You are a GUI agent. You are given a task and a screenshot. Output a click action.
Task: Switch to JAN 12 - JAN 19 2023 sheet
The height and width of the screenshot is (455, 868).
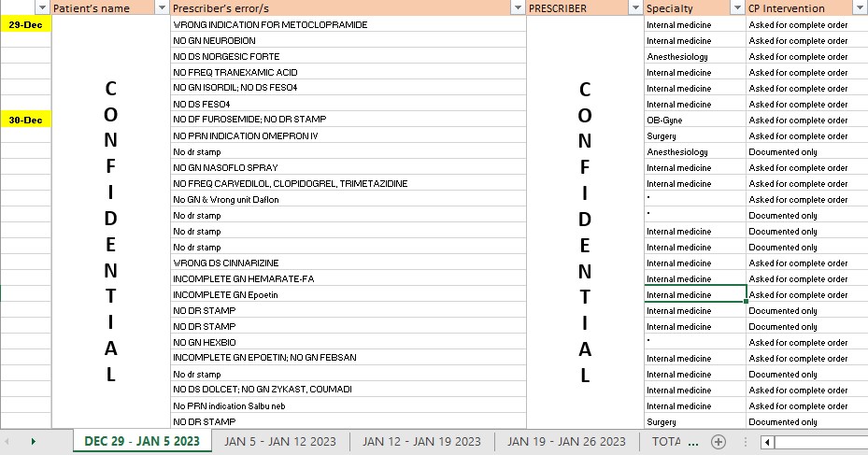coord(421,441)
